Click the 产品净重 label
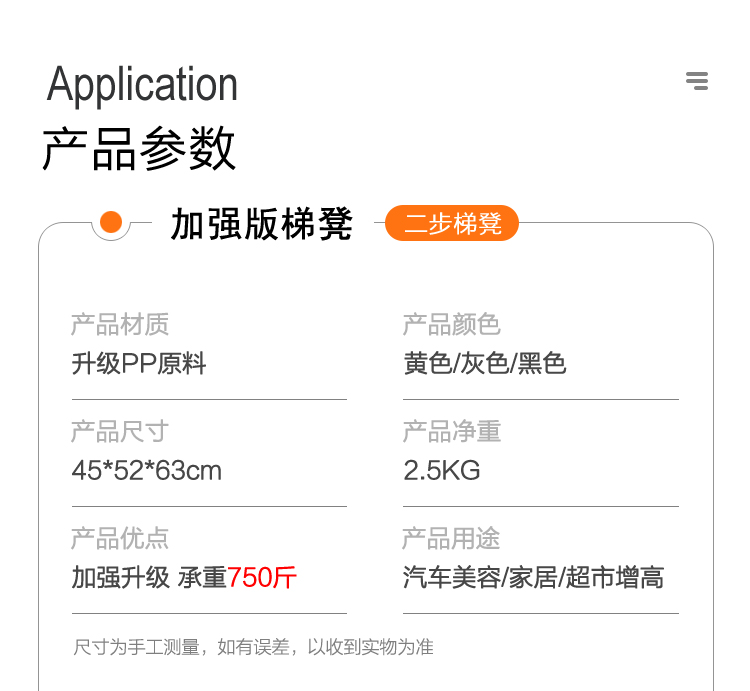Screen dimensions: 750x691 (x=451, y=432)
